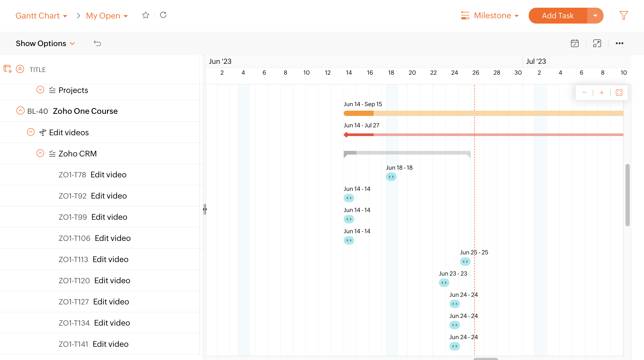Collapse all rows using the TITLE toggle
The image size is (644, 360).
click(20, 69)
